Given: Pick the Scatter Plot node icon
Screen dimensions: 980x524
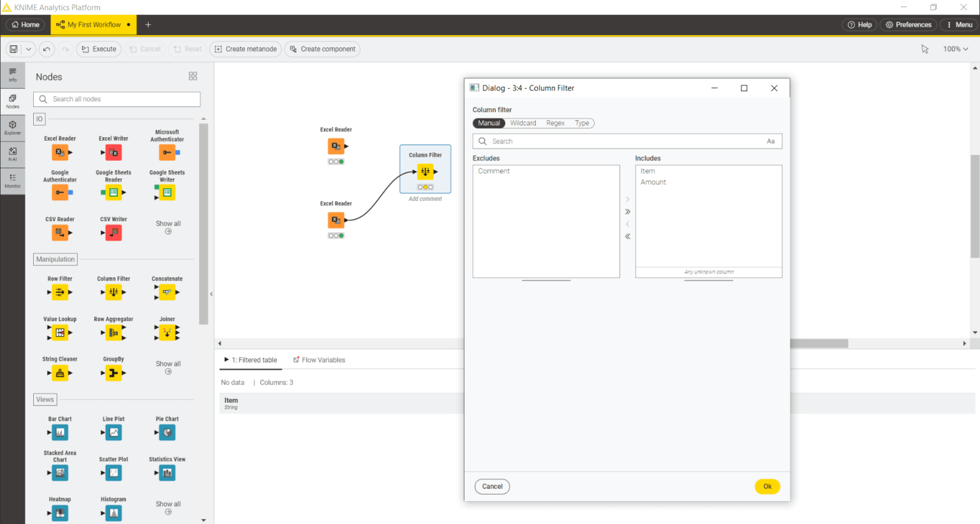Looking at the screenshot, I should tap(114, 472).
